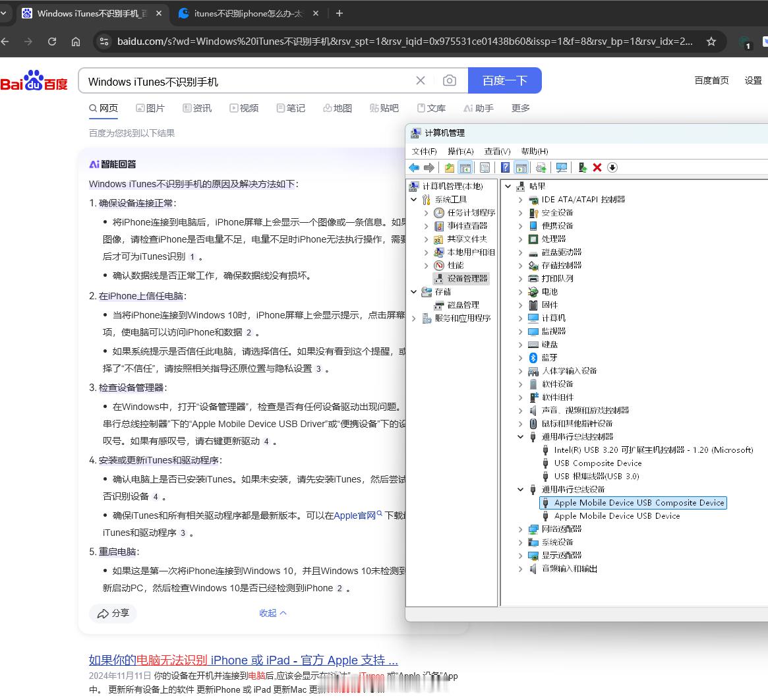Open the Baidu 更多 tab
The width and height of the screenshot is (768, 700).
[x=520, y=108]
